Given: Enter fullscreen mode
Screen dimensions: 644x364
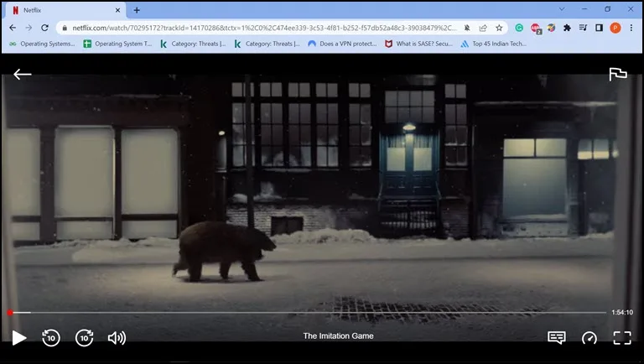Looking at the screenshot, I should click(x=622, y=338).
